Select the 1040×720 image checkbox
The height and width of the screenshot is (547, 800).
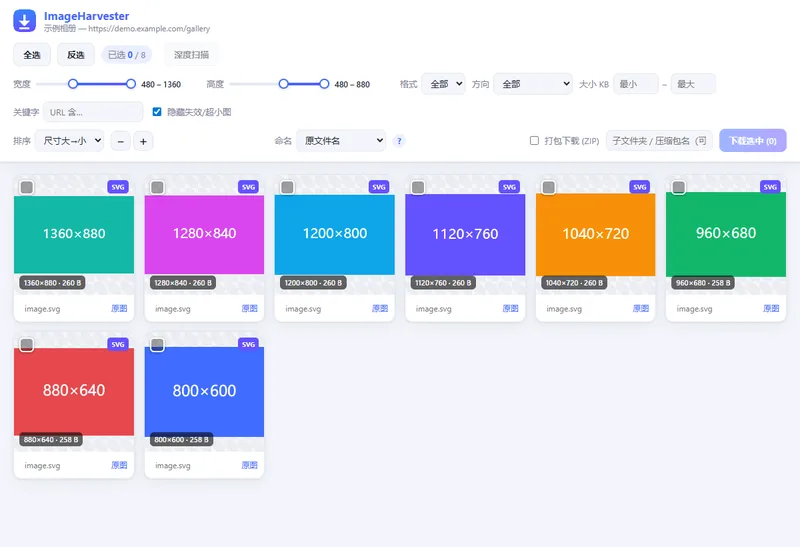548,187
